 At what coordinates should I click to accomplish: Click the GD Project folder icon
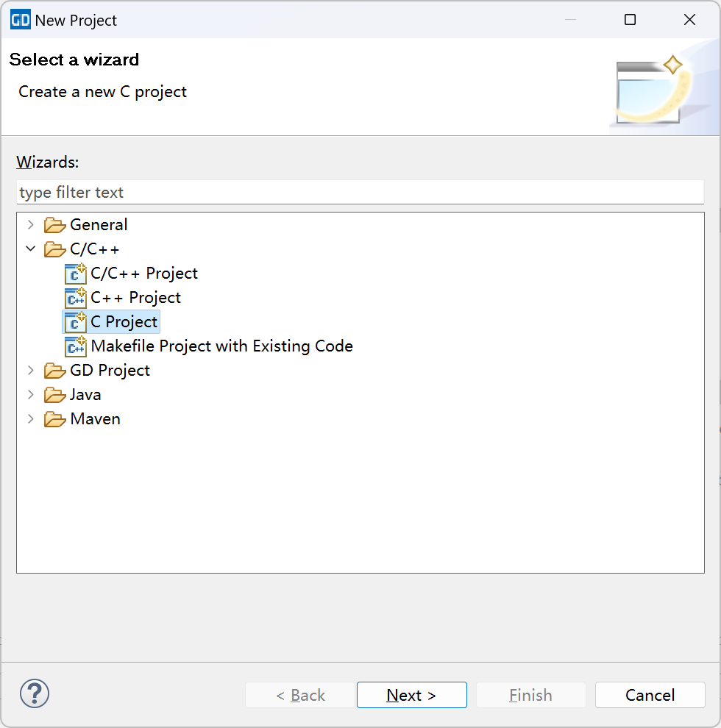55,371
